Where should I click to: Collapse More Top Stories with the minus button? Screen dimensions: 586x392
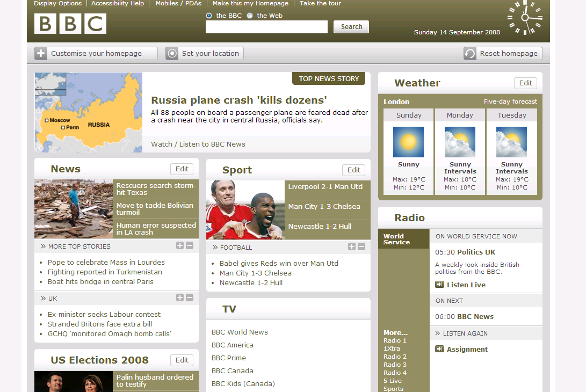(190, 245)
